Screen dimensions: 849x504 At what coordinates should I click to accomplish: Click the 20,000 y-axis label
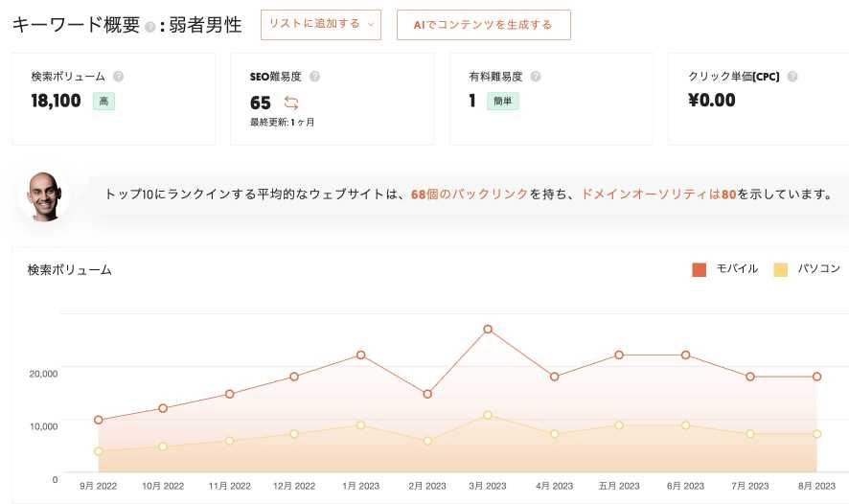pyautogui.click(x=43, y=374)
